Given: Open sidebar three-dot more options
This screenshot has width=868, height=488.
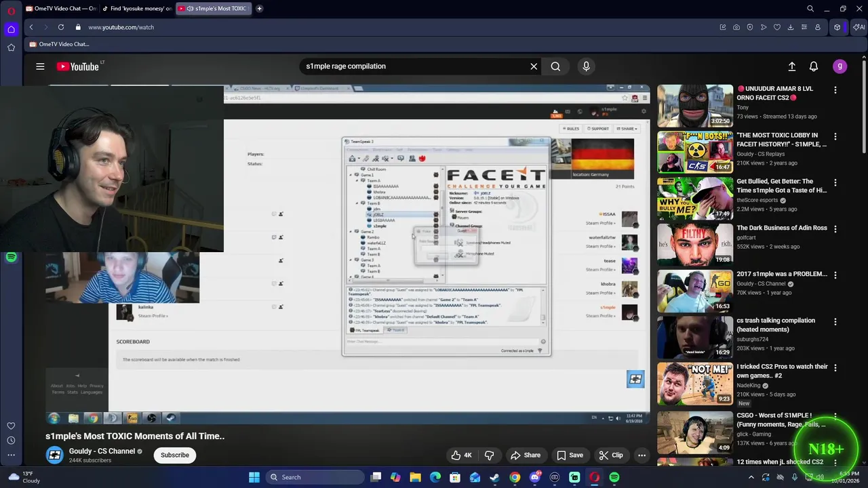Looking at the screenshot, I should tap(11, 455).
